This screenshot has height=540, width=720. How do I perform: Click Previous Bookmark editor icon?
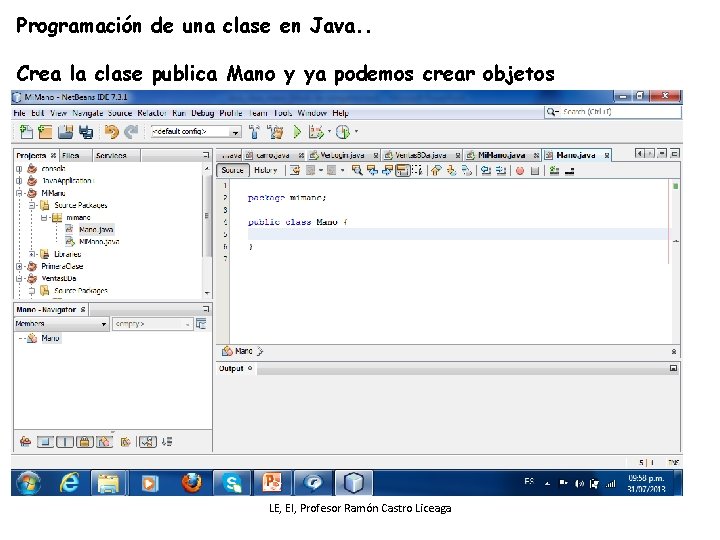436,171
